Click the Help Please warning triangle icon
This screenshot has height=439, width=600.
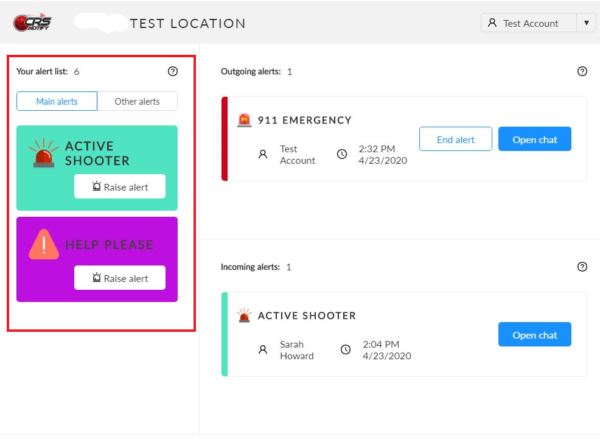tap(44, 244)
